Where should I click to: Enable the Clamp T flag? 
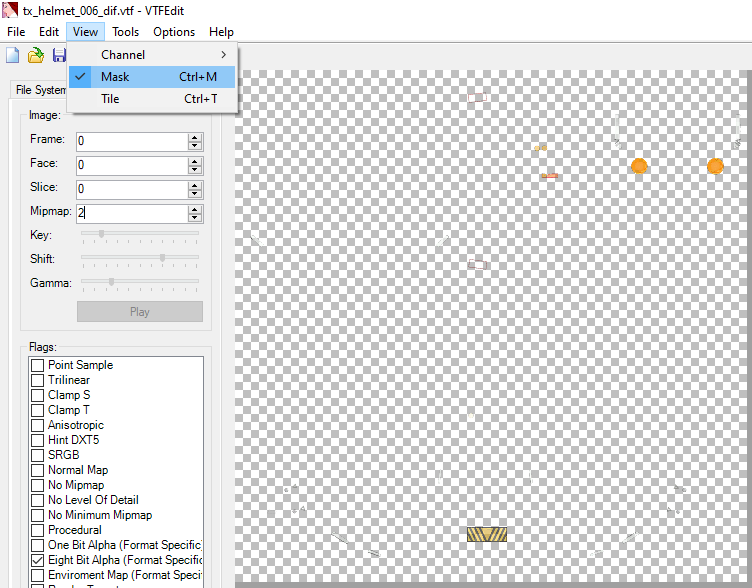click(37, 411)
